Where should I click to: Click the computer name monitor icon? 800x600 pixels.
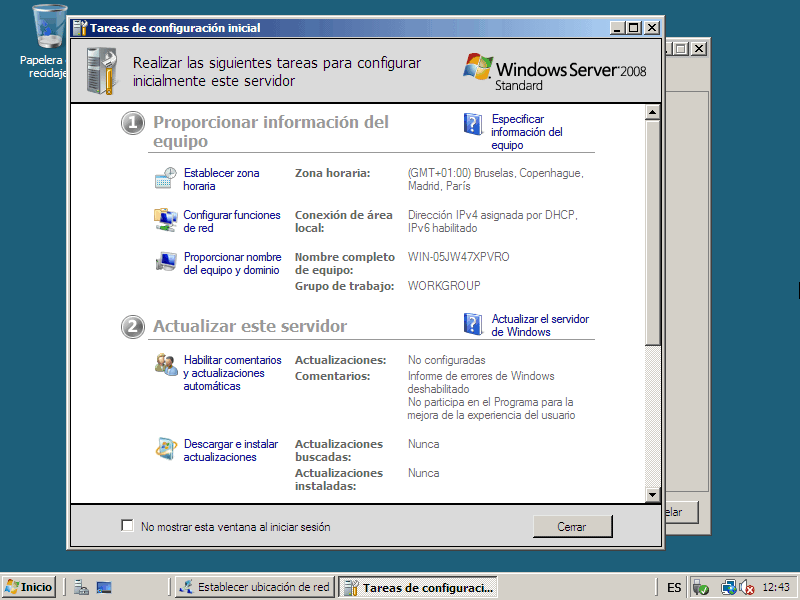click(x=166, y=262)
